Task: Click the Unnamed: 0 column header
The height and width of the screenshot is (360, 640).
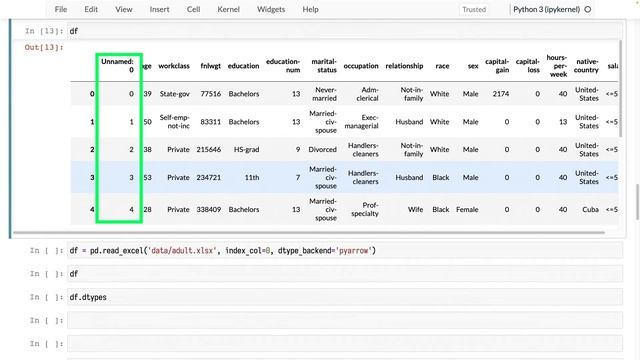Action: 118,66
